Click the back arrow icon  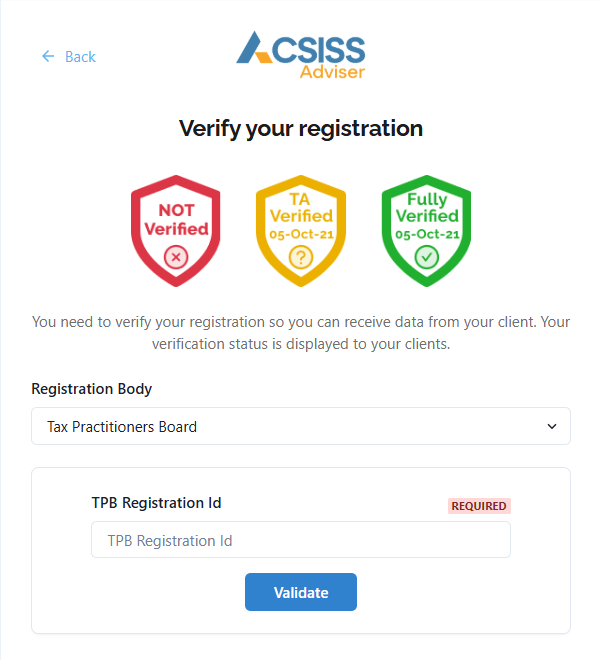[48, 57]
